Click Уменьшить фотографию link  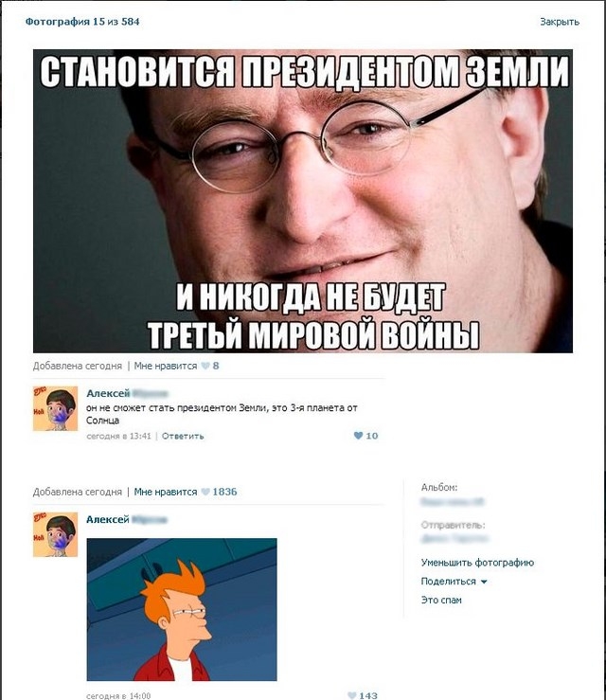click(x=477, y=563)
